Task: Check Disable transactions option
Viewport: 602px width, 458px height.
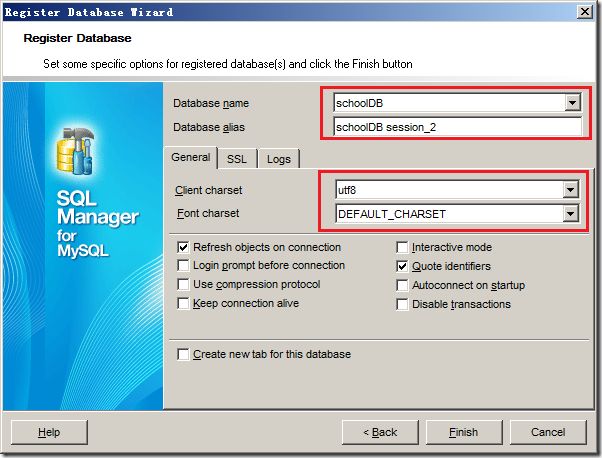Action: pos(402,304)
